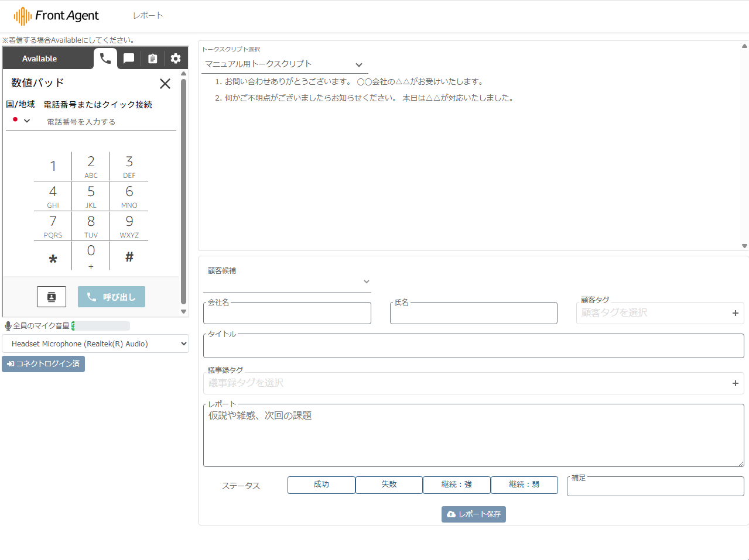Viewport: 749px width, 560px height.
Task: Open the talk script selection dropdown
Action: [284, 64]
